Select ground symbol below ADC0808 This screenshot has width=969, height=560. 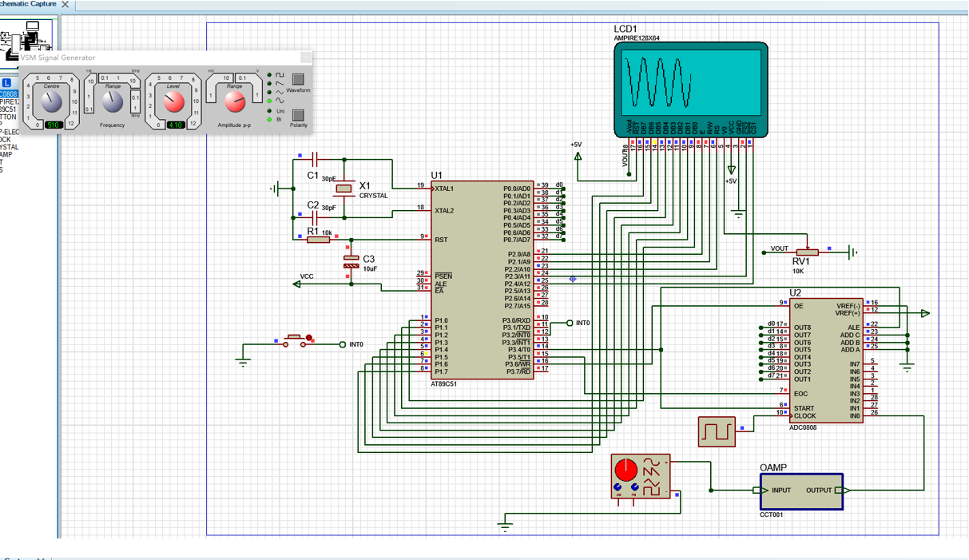click(907, 367)
